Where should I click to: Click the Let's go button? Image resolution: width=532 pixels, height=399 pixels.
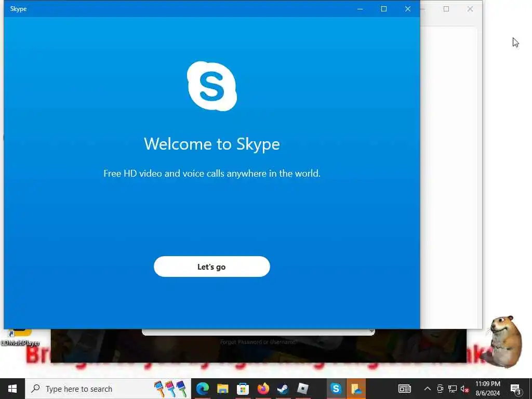212,267
